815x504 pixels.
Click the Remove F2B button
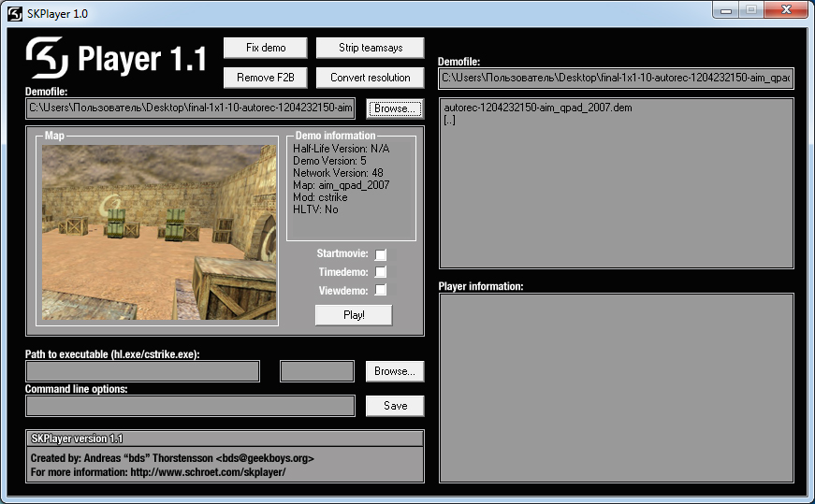click(266, 78)
